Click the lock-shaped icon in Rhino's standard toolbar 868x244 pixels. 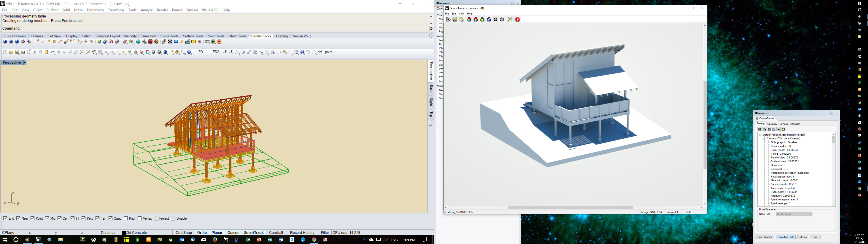136,52
